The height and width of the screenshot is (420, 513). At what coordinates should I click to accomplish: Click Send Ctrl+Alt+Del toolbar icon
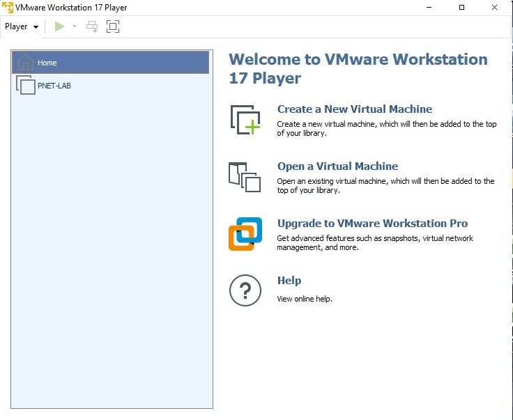pyautogui.click(x=92, y=26)
